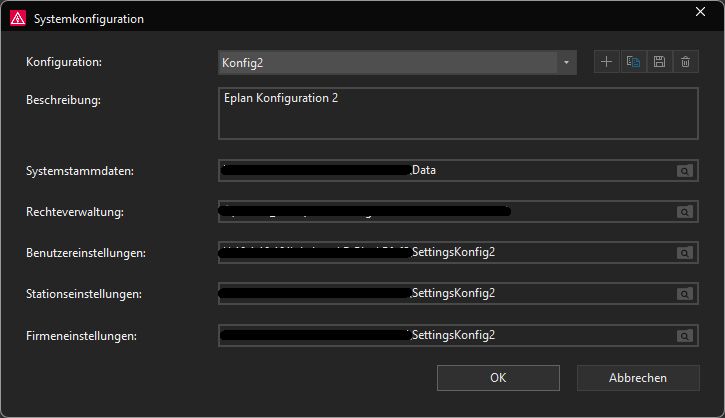Close the Systemkonfiguration dialog window
725x418 pixels.
pyautogui.click(x=700, y=12)
